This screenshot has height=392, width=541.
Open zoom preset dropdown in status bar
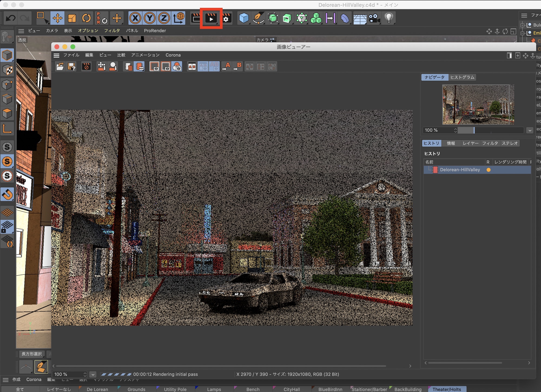[x=93, y=374]
